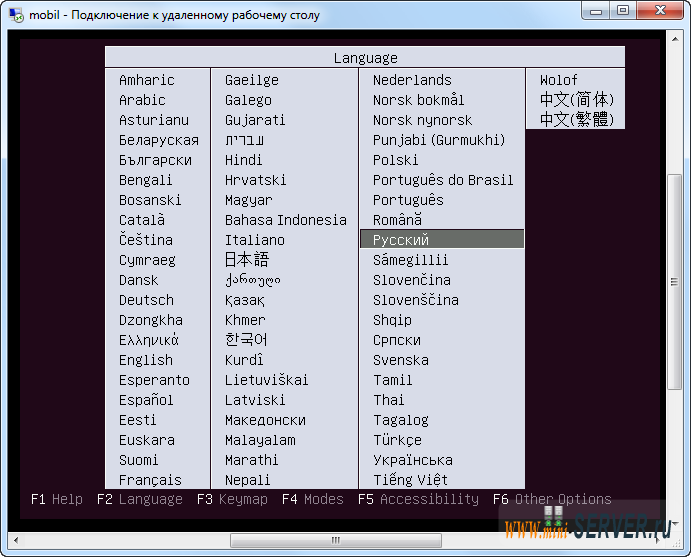Image resolution: width=691 pixels, height=557 pixels.
Task: Choose Tiếng Việt language
Action: point(410,480)
